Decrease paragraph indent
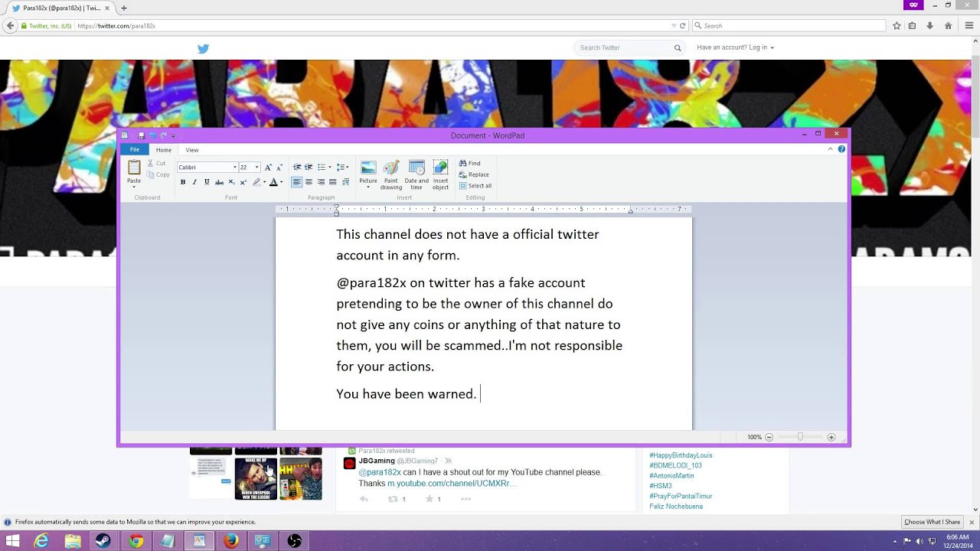Image resolution: width=980 pixels, height=551 pixels. point(297,167)
